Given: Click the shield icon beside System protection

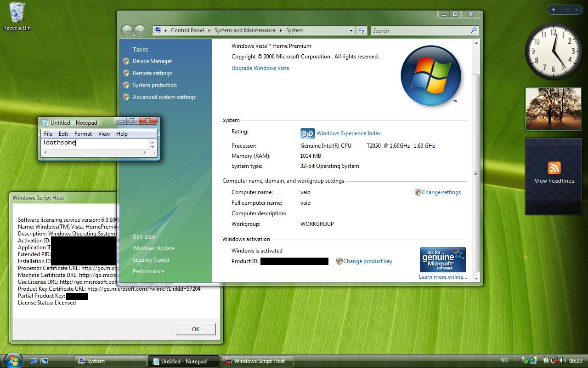Looking at the screenshot, I should click(126, 85).
